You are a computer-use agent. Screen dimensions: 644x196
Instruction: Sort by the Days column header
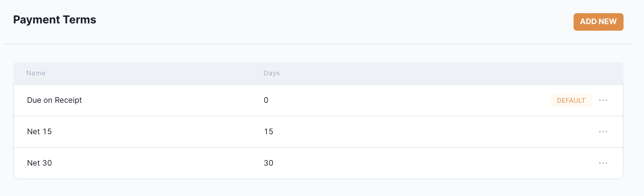coord(271,73)
